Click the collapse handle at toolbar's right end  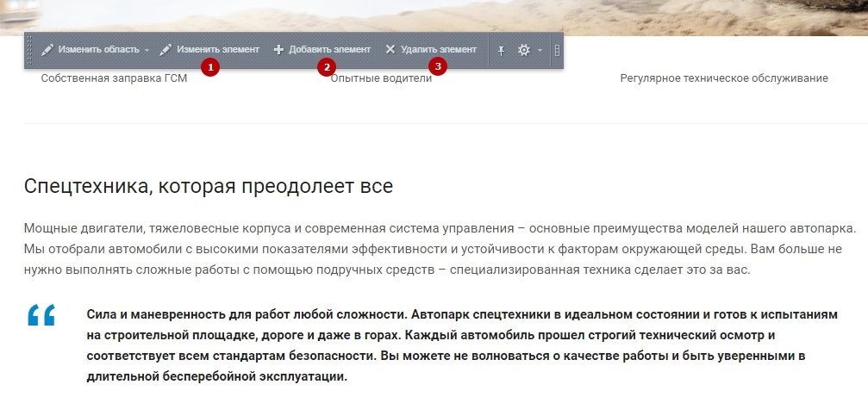click(x=557, y=50)
